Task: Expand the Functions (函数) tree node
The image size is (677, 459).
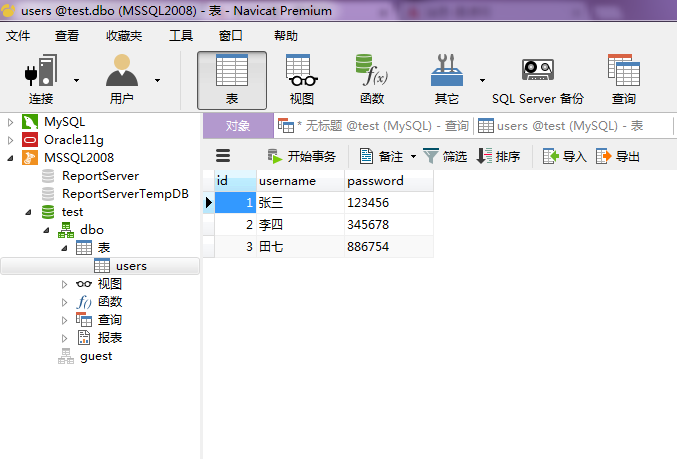Action: pos(64,302)
